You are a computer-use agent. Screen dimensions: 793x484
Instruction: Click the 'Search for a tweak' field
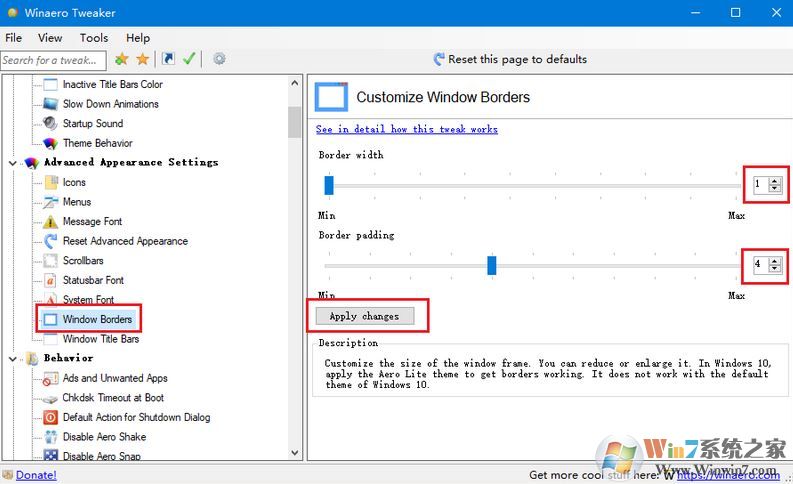[x=50, y=60]
